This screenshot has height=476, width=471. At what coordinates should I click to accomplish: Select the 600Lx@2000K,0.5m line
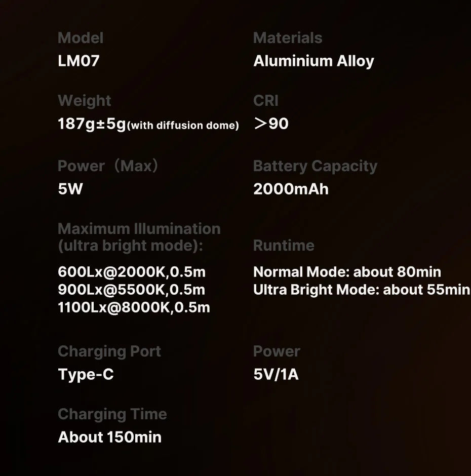coord(132,272)
